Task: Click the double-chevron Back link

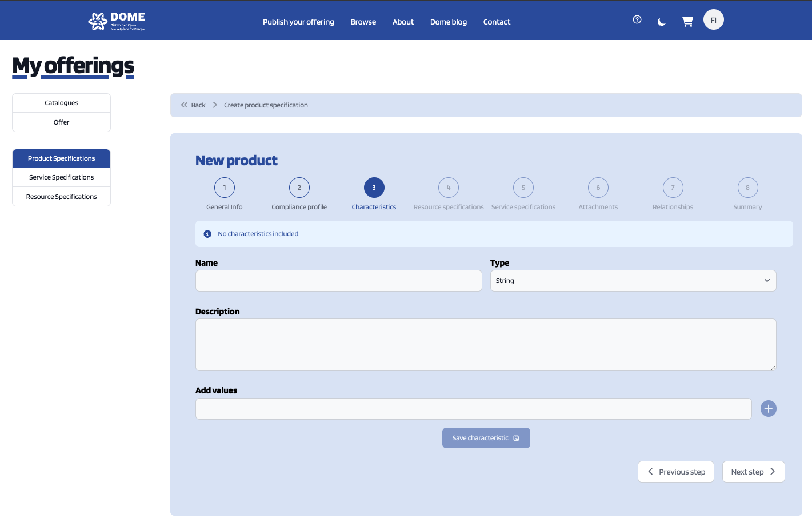Action: click(x=193, y=105)
